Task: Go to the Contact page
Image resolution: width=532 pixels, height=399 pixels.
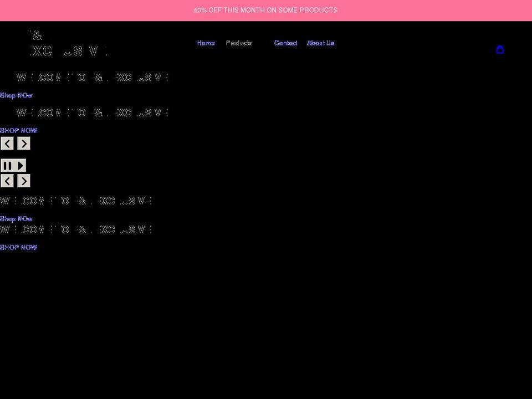Action: 286,43
